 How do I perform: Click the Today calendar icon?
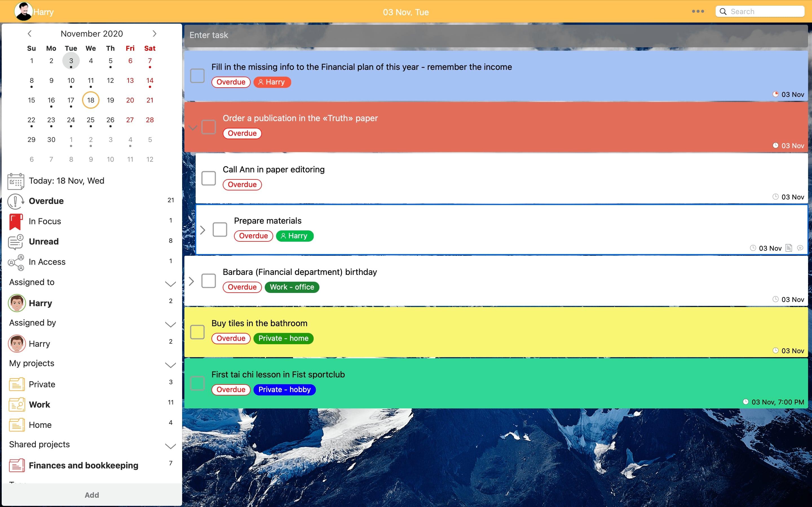[16, 181]
